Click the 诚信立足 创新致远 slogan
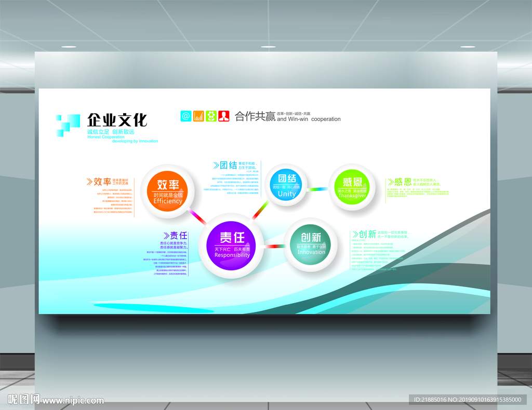This screenshot has height=410, width=532. pyautogui.click(x=111, y=132)
